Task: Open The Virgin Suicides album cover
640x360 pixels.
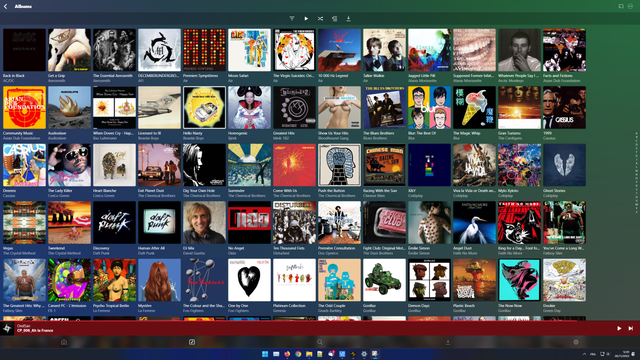Action: click(294, 50)
